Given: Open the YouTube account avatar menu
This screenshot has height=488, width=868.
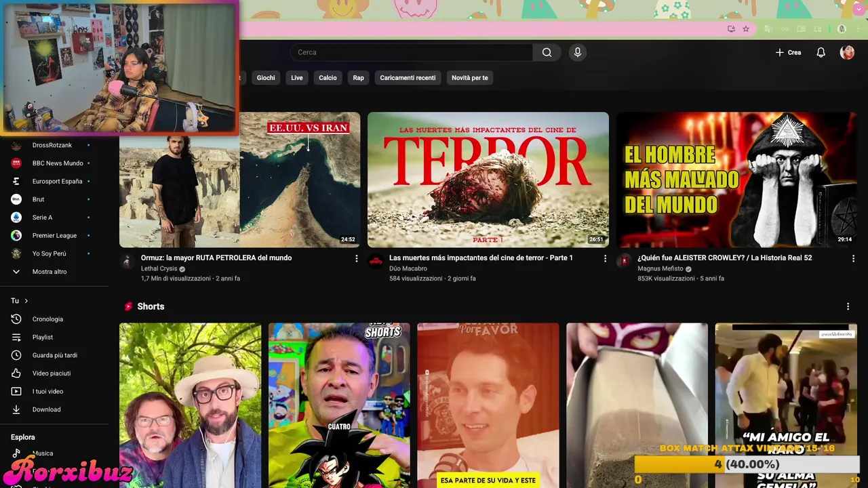Looking at the screenshot, I should coord(847,52).
